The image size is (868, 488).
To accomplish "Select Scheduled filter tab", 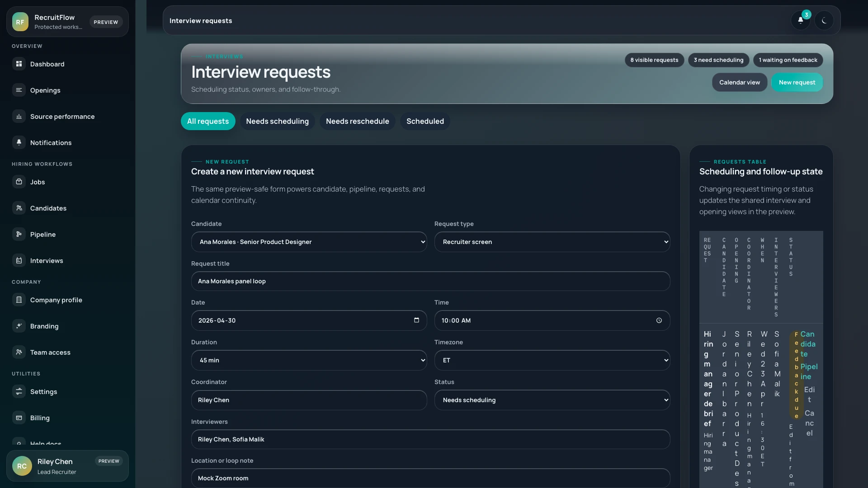I will [425, 121].
